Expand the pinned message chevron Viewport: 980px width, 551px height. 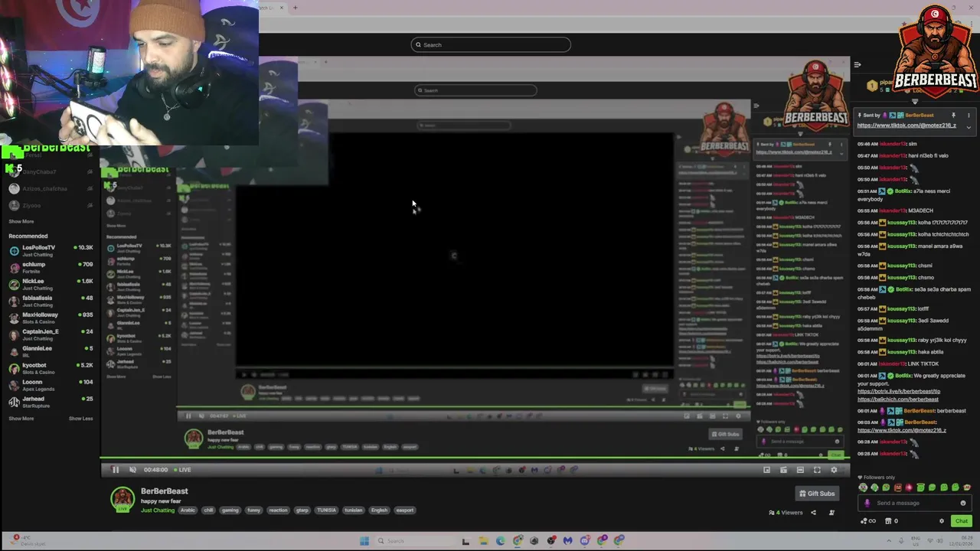969,127
